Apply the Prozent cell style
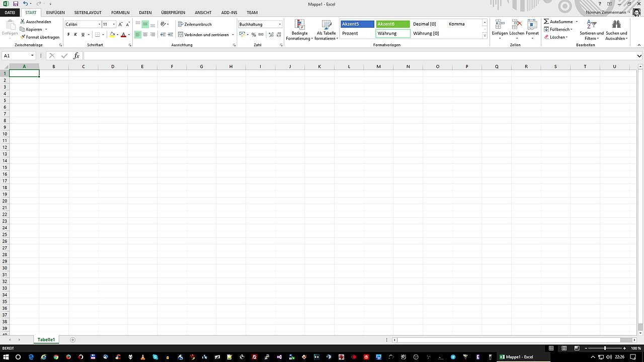644x362 pixels. (x=357, y=33)
